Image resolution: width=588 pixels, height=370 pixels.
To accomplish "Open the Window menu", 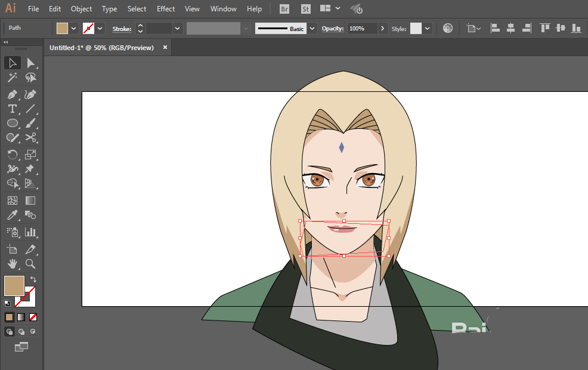I will 224,8.
